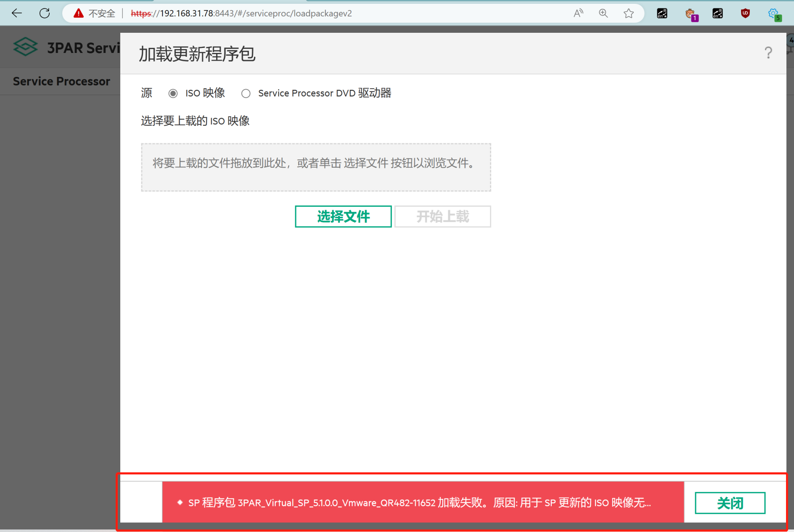Image resolution: width=794 pixels, height=532 pixels.
Task: Click the 选择要上载的 ISO 映像 label
Action: pyautogui.click(x=195, y=121)
